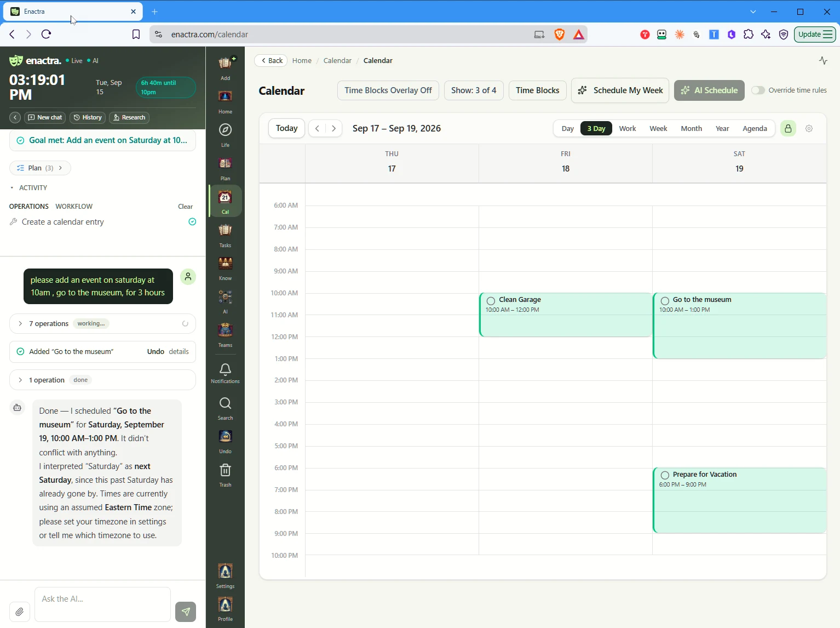This screenshot has width=840, height=628.
Task: Mark Clean Garage event complete
Action: pos(491,300)
